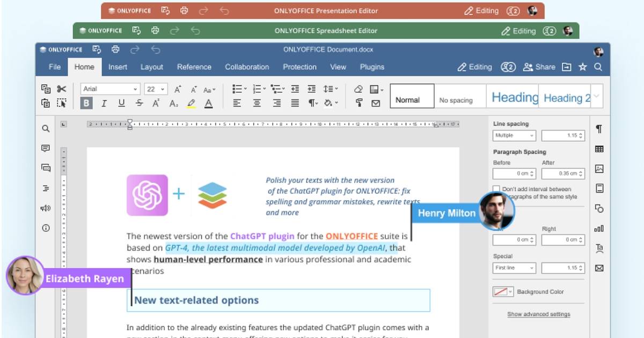The height and width of the screenshot is (338, 644).
Task: Click the Save icon in the Document window
Action: point(97,49)
